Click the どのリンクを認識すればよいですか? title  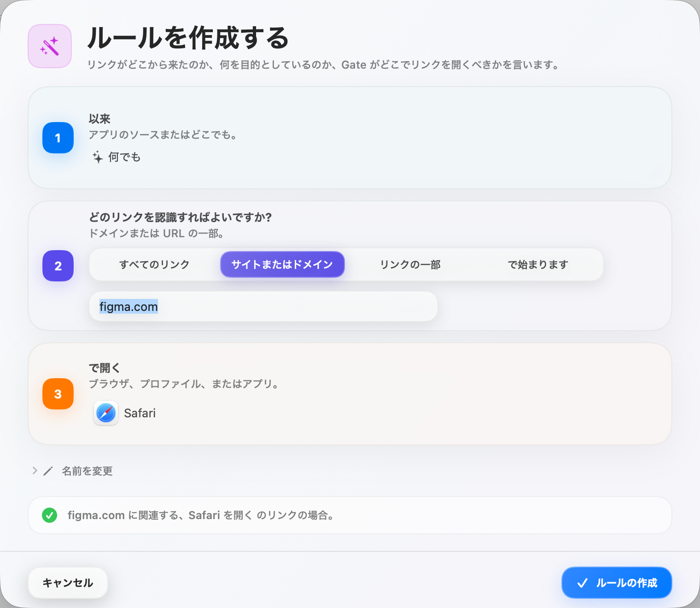(x=180, y=217)
